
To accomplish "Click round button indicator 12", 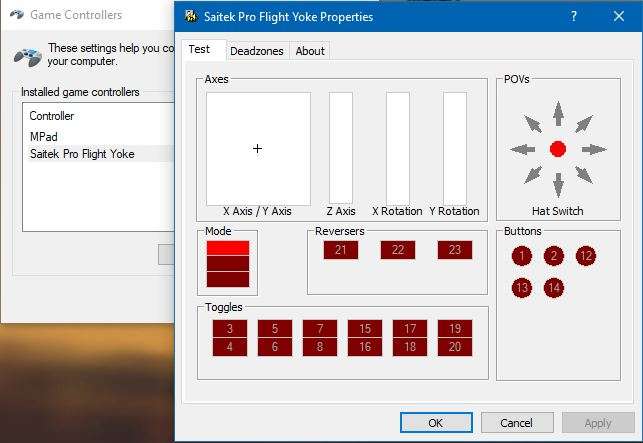I will [x=586, y=256].
